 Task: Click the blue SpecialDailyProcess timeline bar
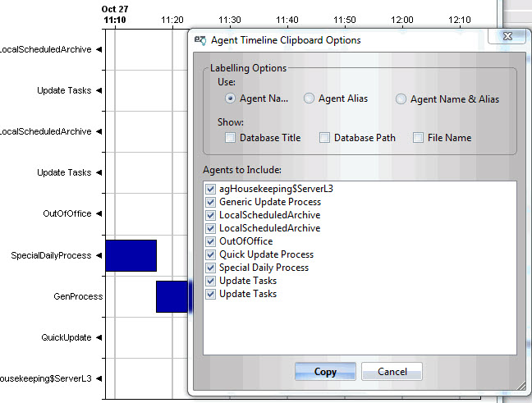coord(131,255)
